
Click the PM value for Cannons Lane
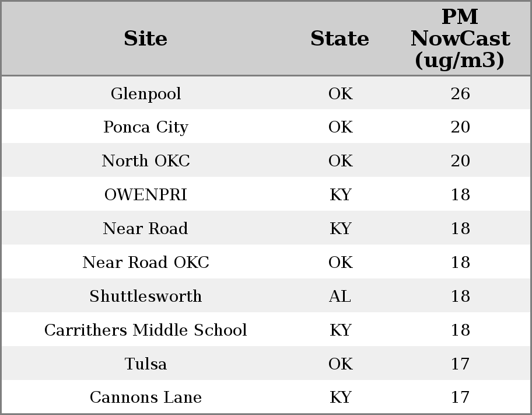pyautogui.click(x=460, y=397)
